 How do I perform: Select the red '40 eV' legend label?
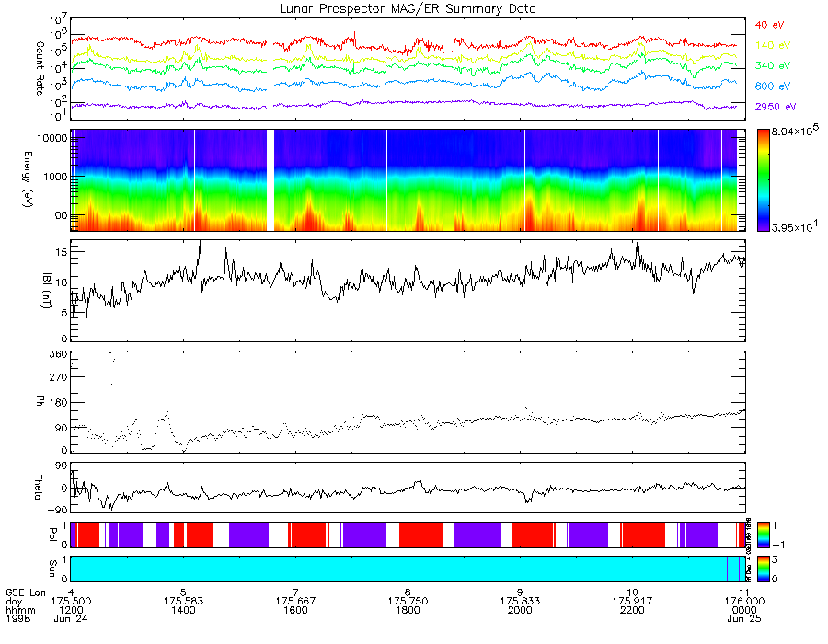click(x=769, y=25)
